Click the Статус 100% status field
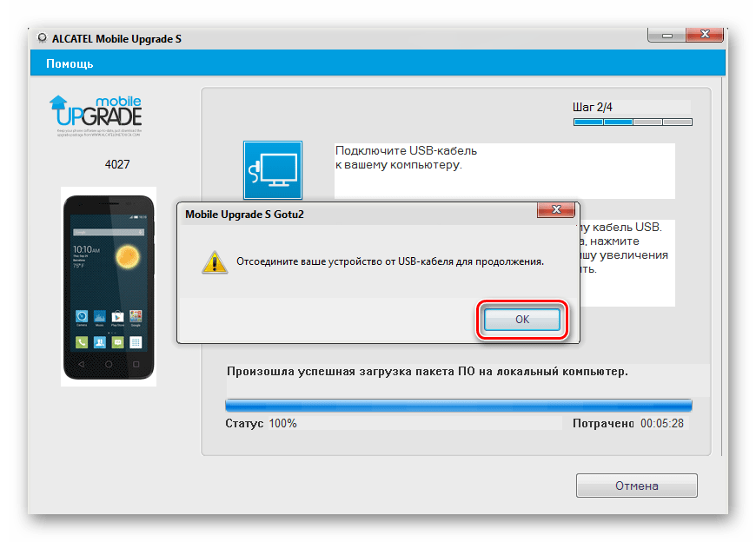Image resolution: width=756 pixels, height=542 pixels. tap(261, 424)
